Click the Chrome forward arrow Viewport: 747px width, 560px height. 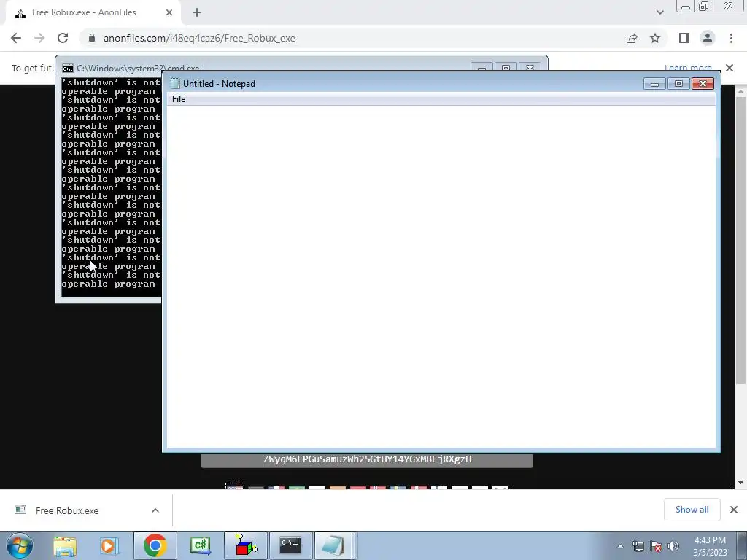click(x=39, y=38)
